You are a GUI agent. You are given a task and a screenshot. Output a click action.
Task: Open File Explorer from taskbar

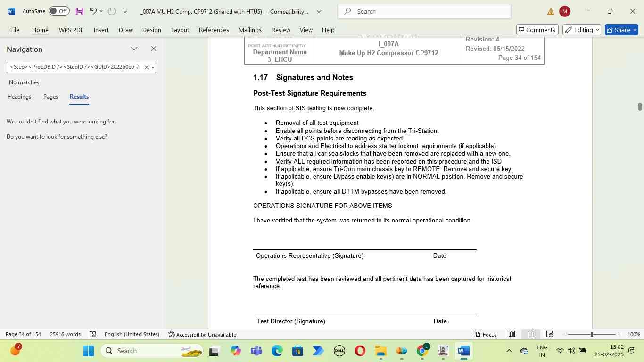pyautogui.click(x=381, y=351)
